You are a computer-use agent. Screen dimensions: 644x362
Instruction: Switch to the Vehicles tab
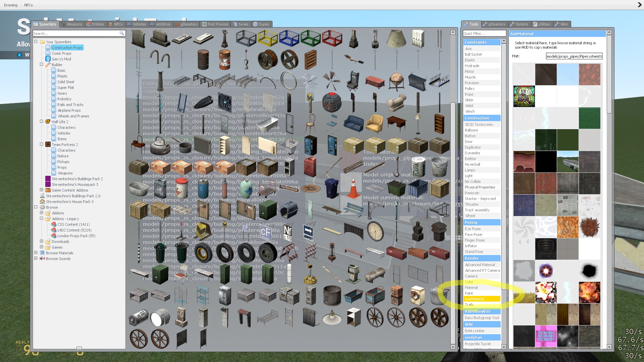click(x=137, y=24)
